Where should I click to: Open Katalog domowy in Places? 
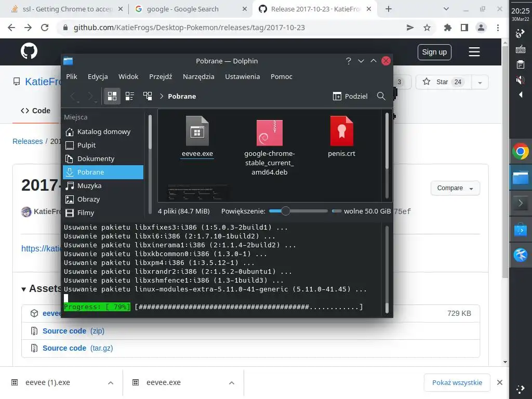click(103, 131)
